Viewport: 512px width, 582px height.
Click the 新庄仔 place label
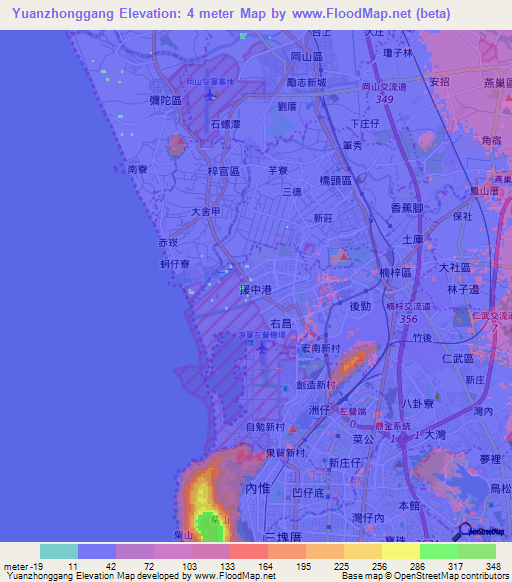point(345,463)
